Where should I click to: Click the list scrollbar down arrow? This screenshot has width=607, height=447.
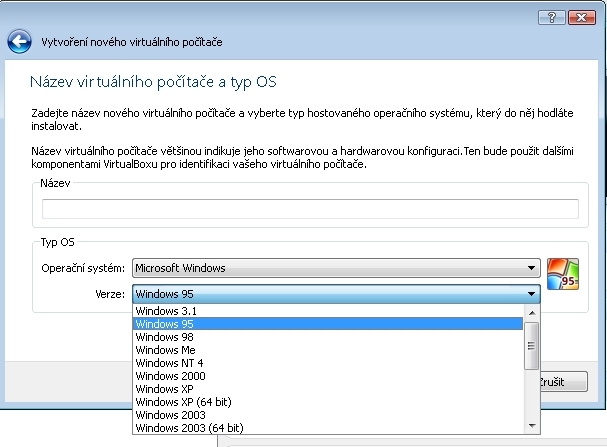click(532, 426)
